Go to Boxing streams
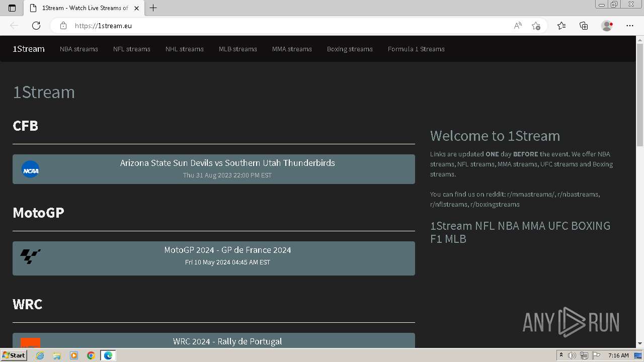 tap(350, 49)
